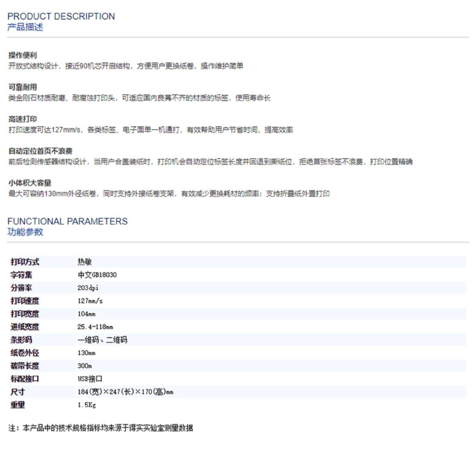
Task: Click the "进纸宽度" row label
Action: click(25, 327)
